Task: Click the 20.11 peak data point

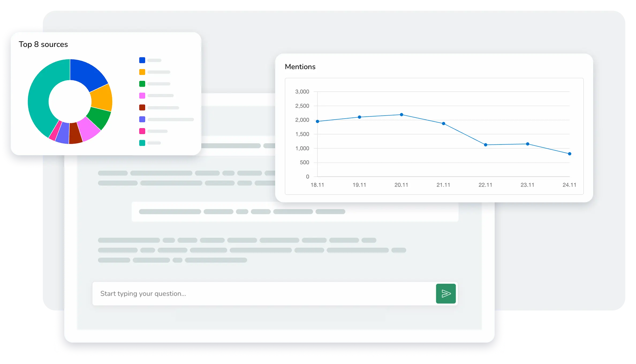Action: (x=402, y=115)
